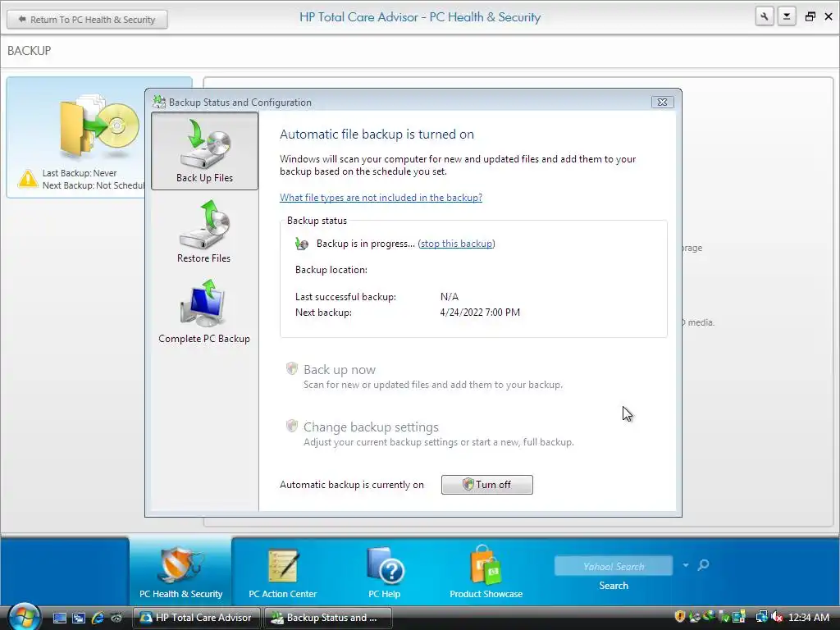Click the BACKUP heading text
840x630 pixels.
[29, 50]
